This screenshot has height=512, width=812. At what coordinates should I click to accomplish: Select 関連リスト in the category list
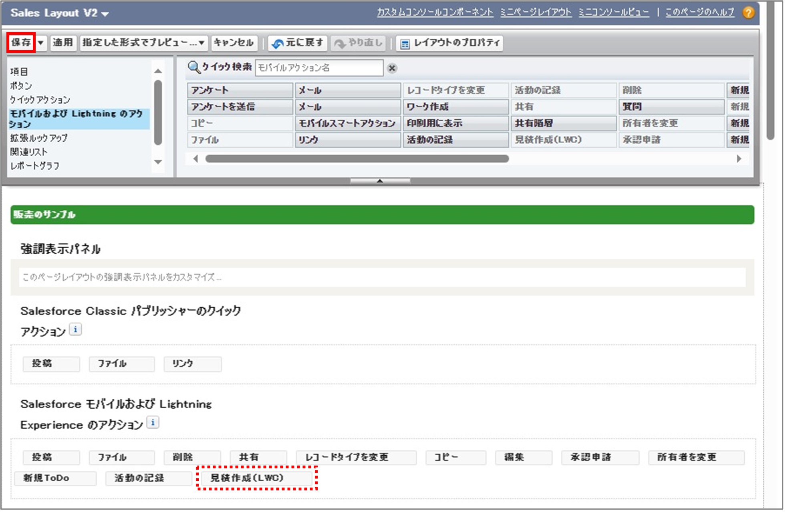(x=29, y=152)
